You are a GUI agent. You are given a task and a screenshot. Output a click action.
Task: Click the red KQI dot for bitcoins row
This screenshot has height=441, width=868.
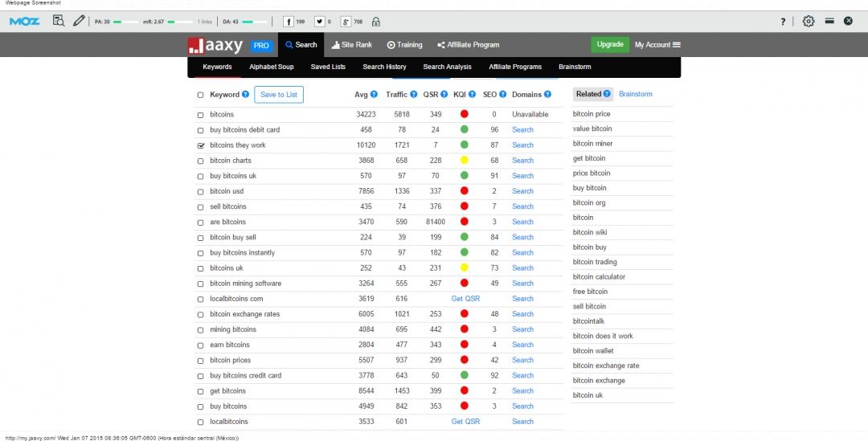(465, 114)
